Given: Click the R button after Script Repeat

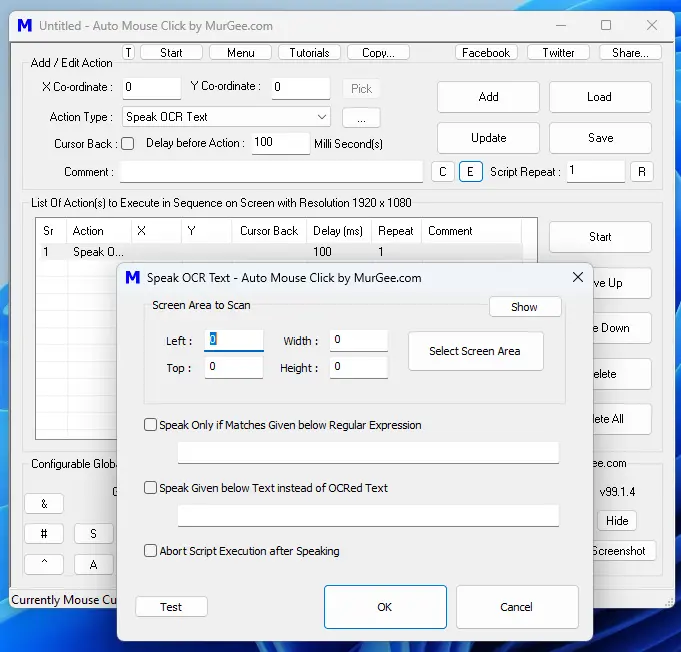Looking at the screenshot, I should [x=642, y=172].
